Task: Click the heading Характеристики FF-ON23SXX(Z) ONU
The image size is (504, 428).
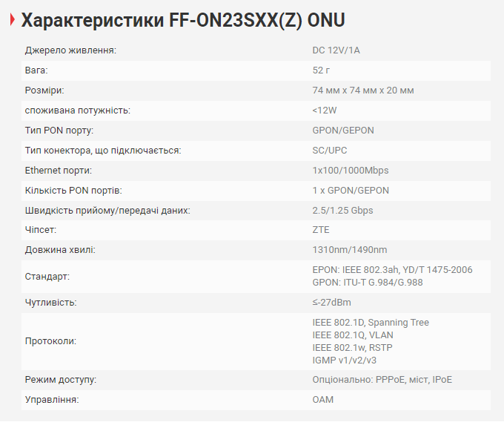Action: 182,20
